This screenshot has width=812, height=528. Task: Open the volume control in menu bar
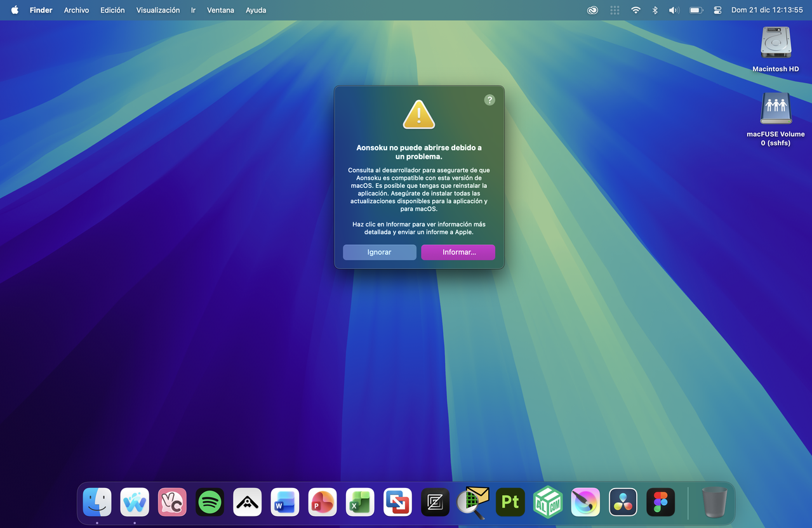[674, 10]
